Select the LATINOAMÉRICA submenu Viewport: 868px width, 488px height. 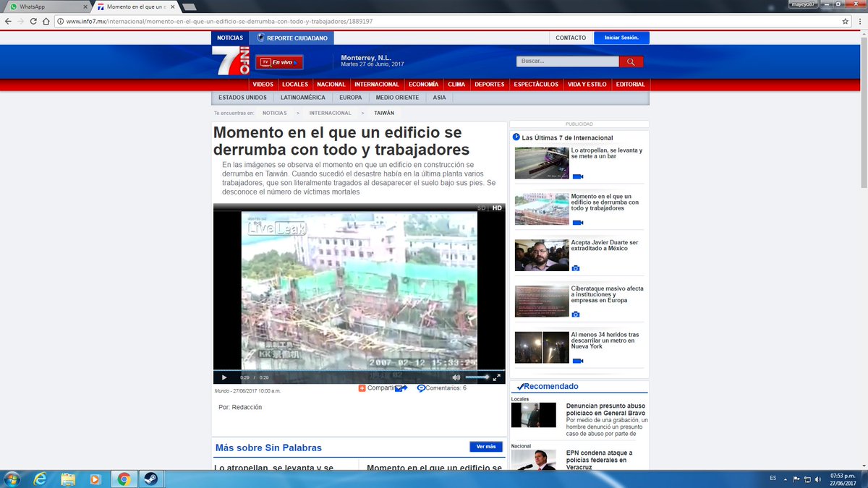coord(303,98)
